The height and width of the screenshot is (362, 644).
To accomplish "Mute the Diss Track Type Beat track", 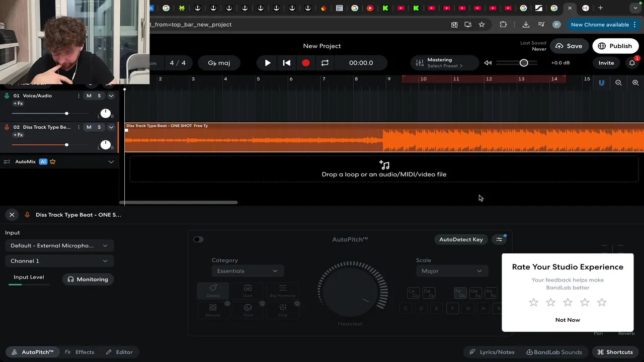I will point(89,127).
